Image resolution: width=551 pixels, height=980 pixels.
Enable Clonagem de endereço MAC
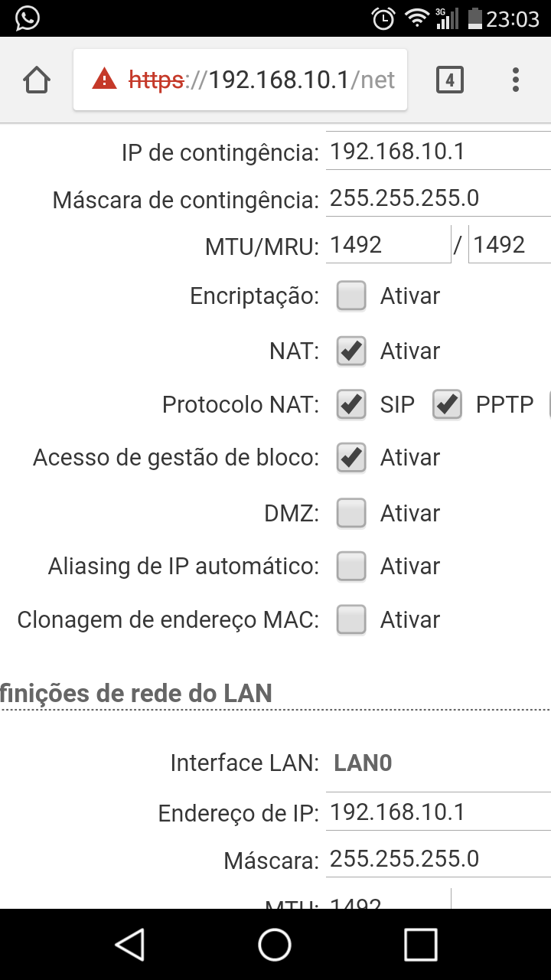point(351,619)
